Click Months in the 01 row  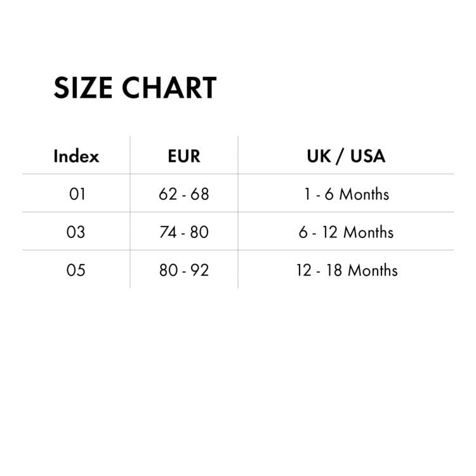(x=364, y=194)
